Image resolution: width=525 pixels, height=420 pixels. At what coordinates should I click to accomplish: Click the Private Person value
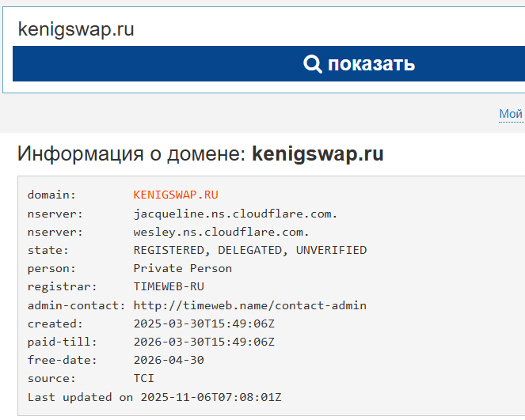coord(183,268)
